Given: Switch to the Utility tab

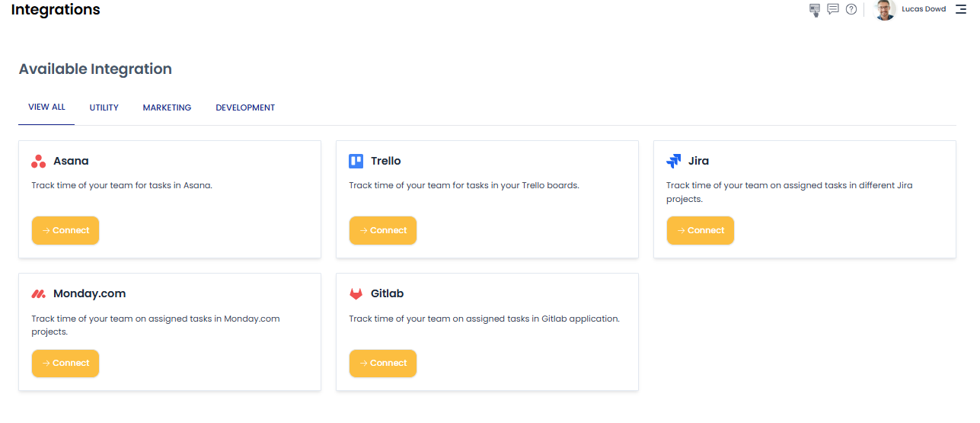Looking at the screenshot, I should (104, 108).
